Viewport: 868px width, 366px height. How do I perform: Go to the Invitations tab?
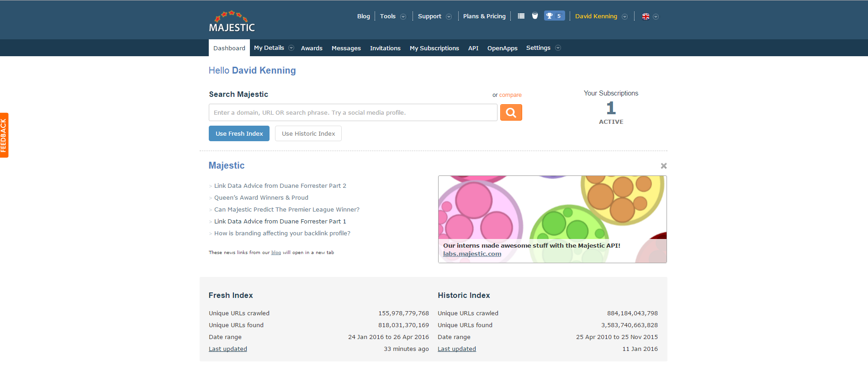[385, 48]
